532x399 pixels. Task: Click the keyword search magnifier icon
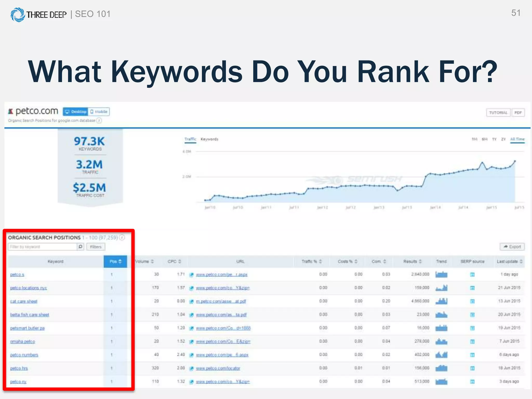[81, 247]
